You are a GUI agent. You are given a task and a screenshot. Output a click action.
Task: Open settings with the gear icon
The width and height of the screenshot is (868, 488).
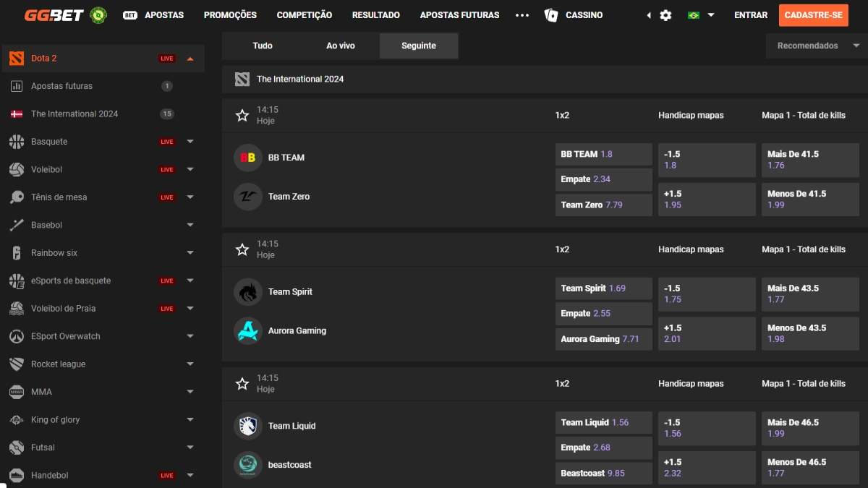coord(665,15)
